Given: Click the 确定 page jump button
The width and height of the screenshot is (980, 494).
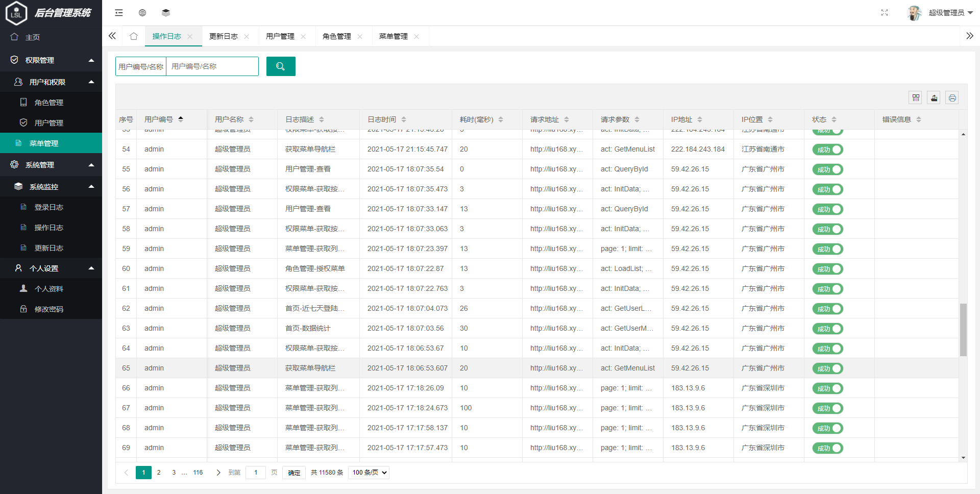Looking at the screenshot, I should 294,473.
